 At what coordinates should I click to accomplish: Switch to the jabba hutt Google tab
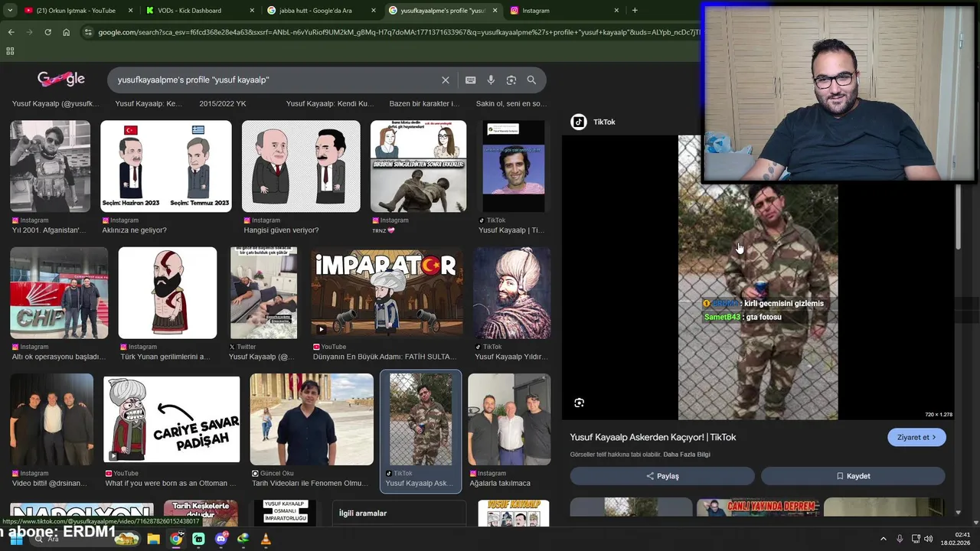tap(320, 11)
